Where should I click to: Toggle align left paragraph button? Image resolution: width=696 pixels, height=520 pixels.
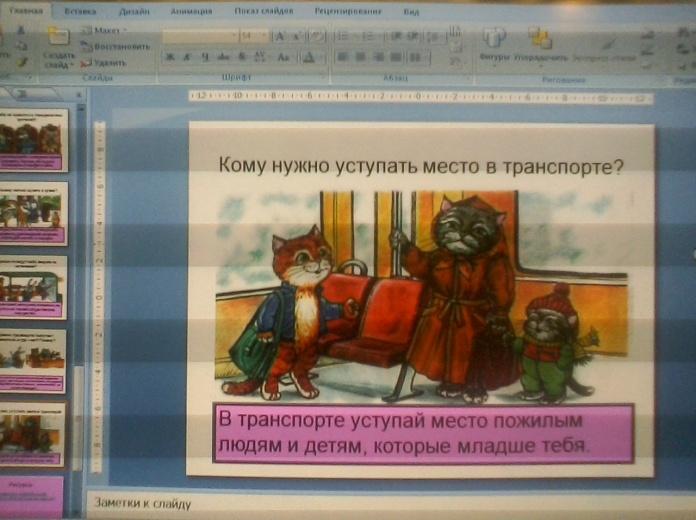click(342, 57)
